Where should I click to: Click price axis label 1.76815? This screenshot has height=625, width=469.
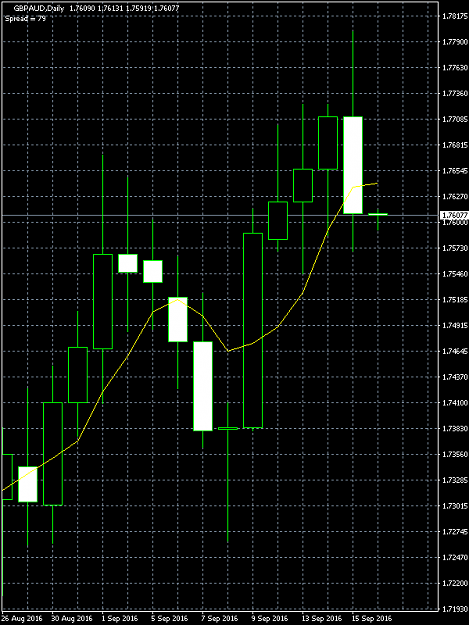pyautogui.click(x=455, y=145)
